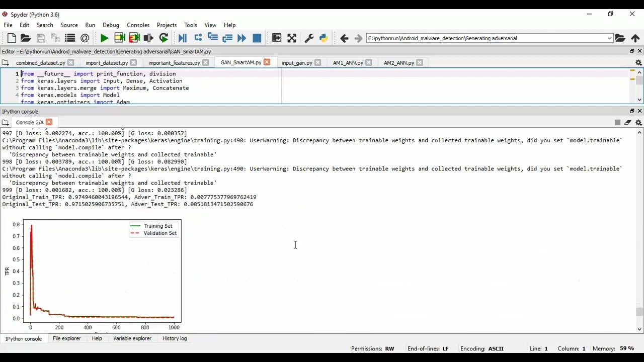Stop debugging with the blue square
This screenshot has height=362, width=644.
[x=257, y=38]
